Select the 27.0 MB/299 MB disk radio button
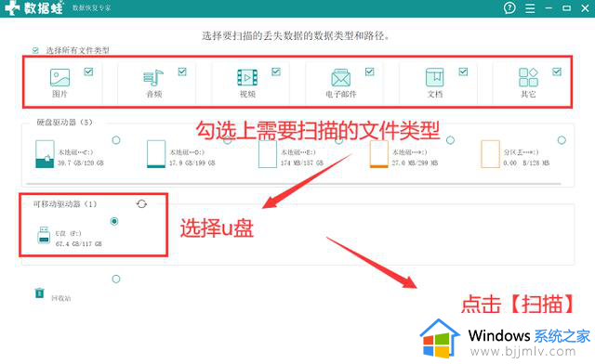Image resolution: width=595 pixels, height=364 pixels. click(450, 140)
